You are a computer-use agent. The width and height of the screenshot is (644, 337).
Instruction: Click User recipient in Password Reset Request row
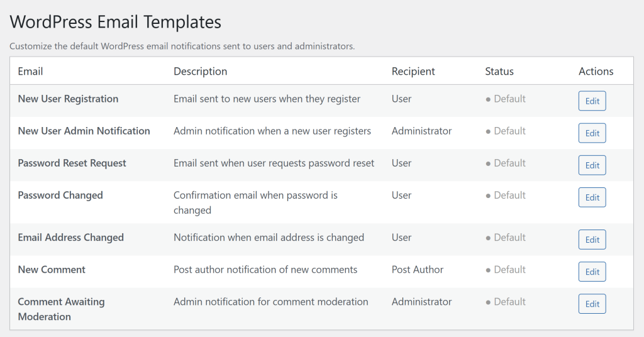point(402,163)
